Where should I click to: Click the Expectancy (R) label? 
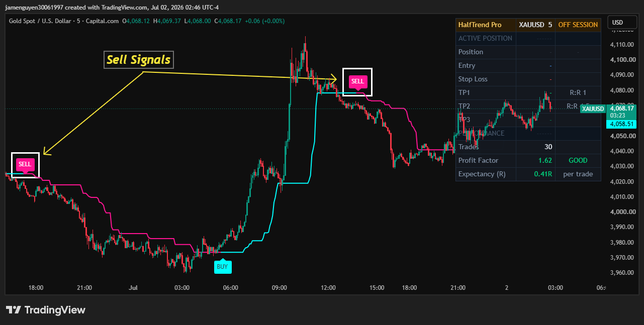coord(482,174)
